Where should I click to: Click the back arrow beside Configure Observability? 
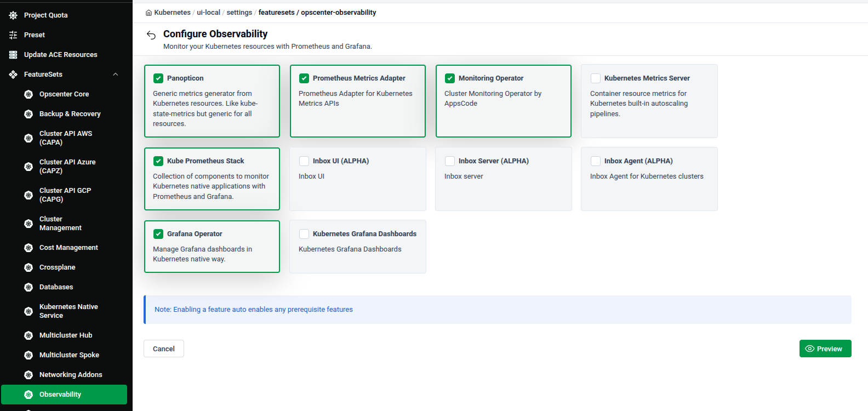(x=151, y=35)
